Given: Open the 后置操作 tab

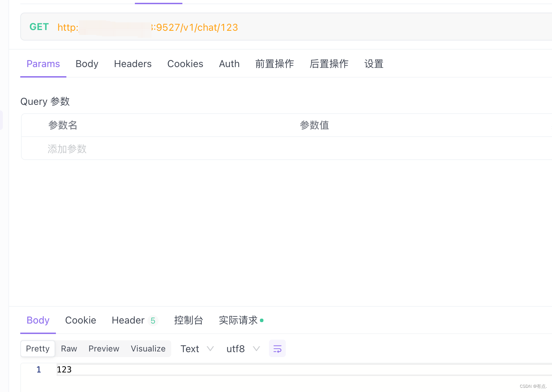Looking at the screenshot, I should 329,64.
